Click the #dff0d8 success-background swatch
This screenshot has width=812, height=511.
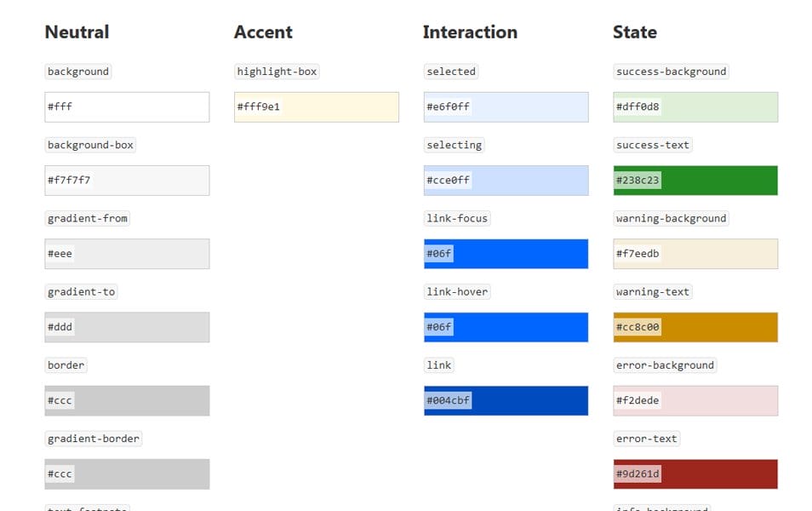695,107
